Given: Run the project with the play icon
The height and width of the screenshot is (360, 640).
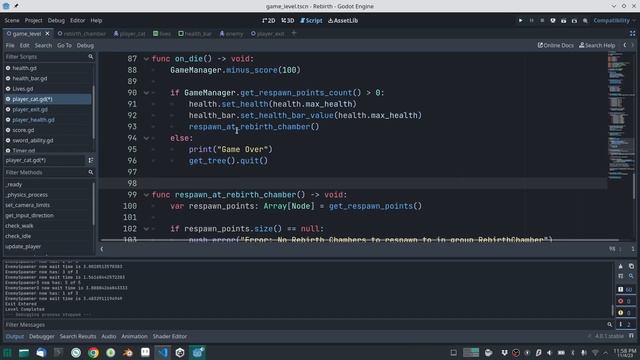Looking at the screenshot, I should click(x=520, y=20).
